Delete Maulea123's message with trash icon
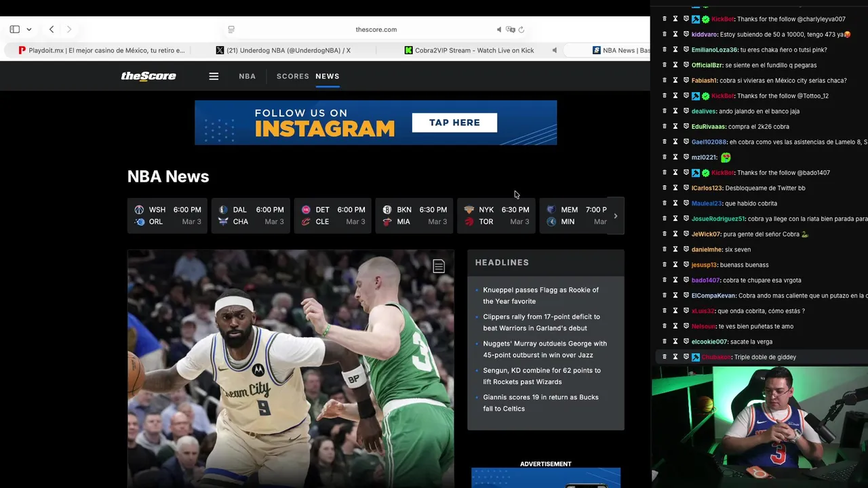The image size is (868, 488). pos(665,203)
